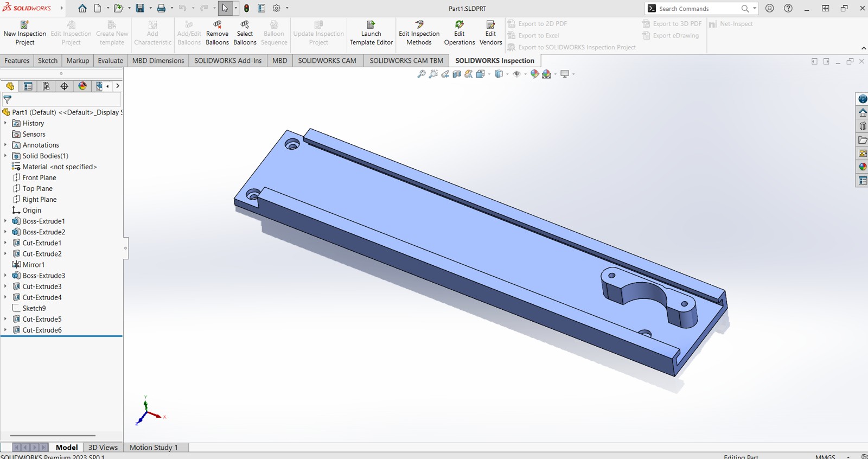This screenshot has height=459, width=868.
Task: Open the Save options dropdown arrow
Action: (x=150, y=8)
